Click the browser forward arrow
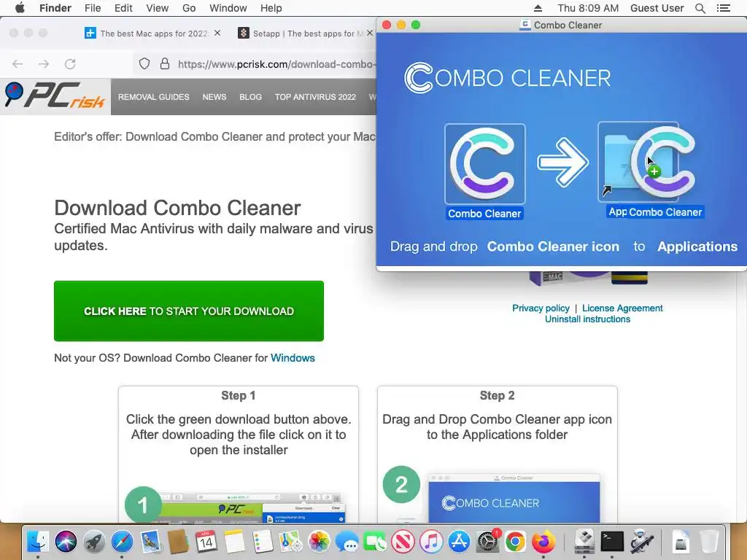The width and height of the screenshot is (747, 560). pyautogui.click(x=44, y=64)
